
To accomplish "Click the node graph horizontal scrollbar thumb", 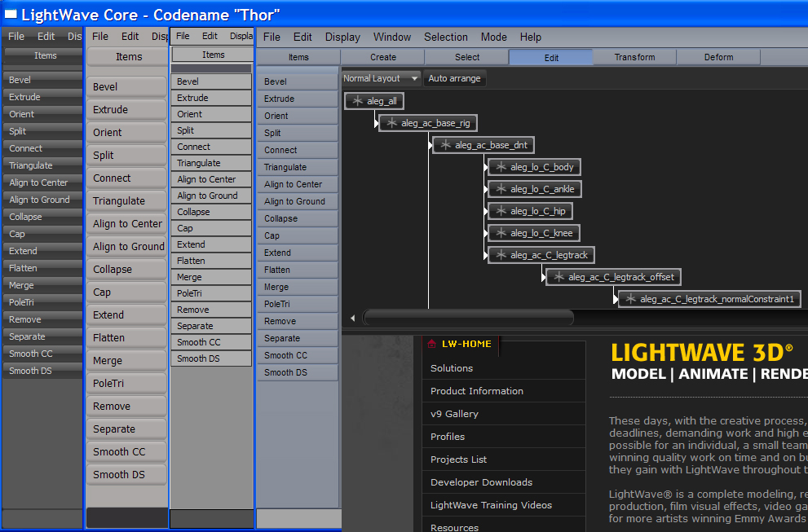I will [468, 318].
